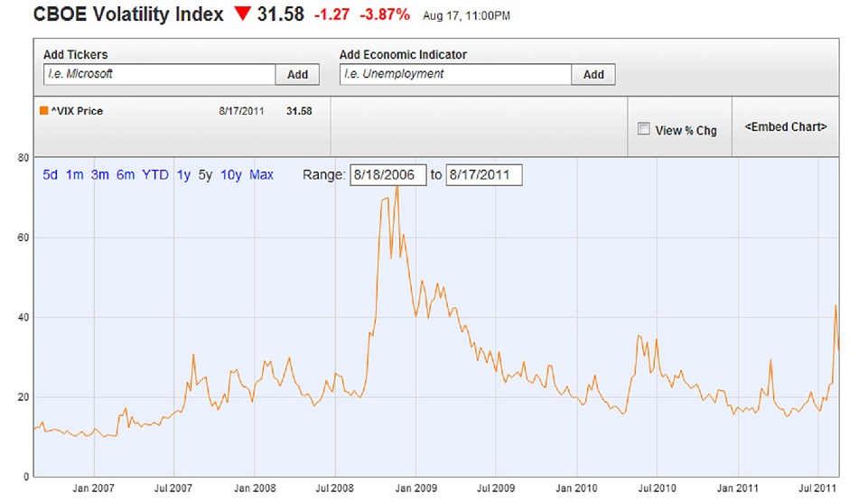Click the -1.27 point change value
The height and width of the screenshot is (502, 868).
331,14
